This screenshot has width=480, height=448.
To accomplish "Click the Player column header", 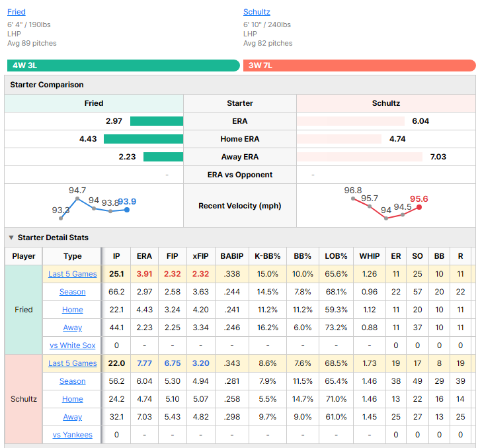I will [x=24, y=256].
